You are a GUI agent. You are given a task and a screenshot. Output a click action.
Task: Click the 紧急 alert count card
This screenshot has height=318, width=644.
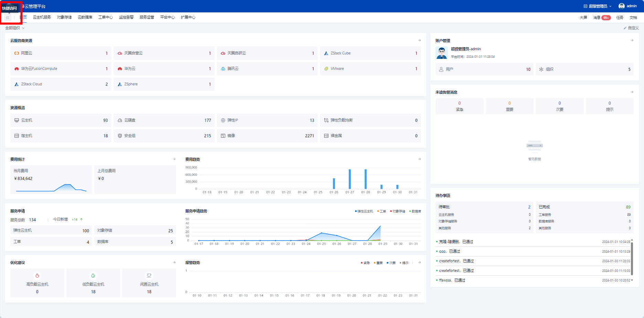[x=460, y=106]
